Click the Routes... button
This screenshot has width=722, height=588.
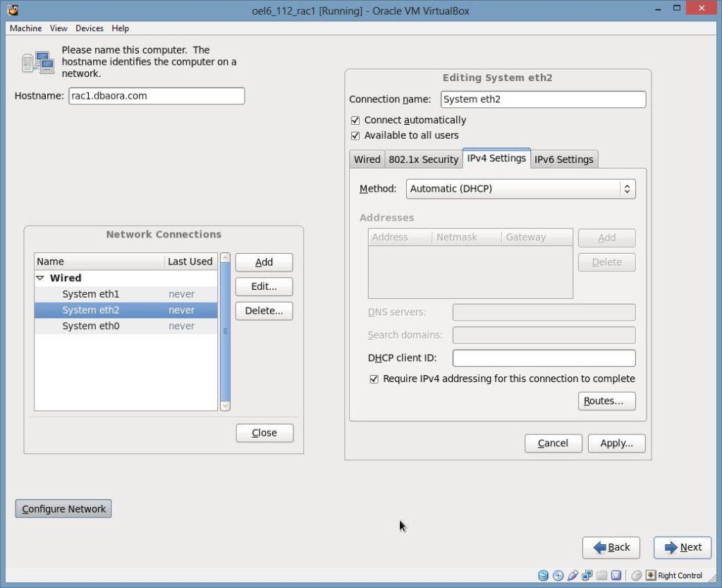(x=606, y=401)
